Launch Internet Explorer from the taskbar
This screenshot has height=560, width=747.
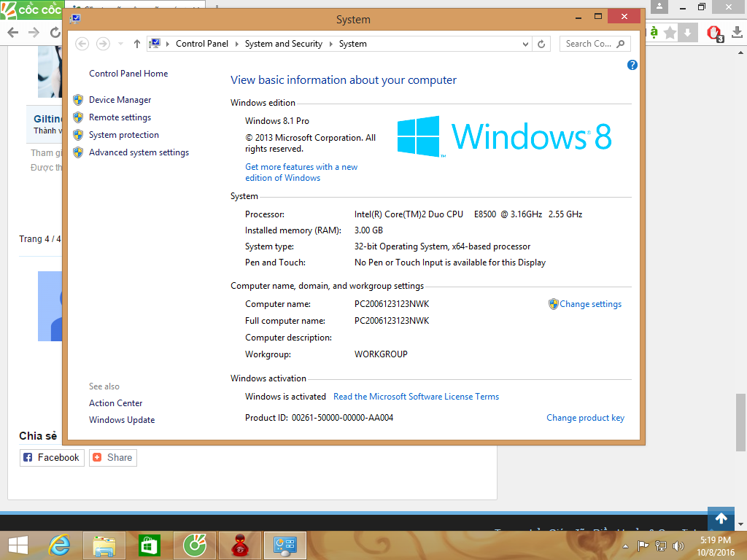[x=60, y=545]
